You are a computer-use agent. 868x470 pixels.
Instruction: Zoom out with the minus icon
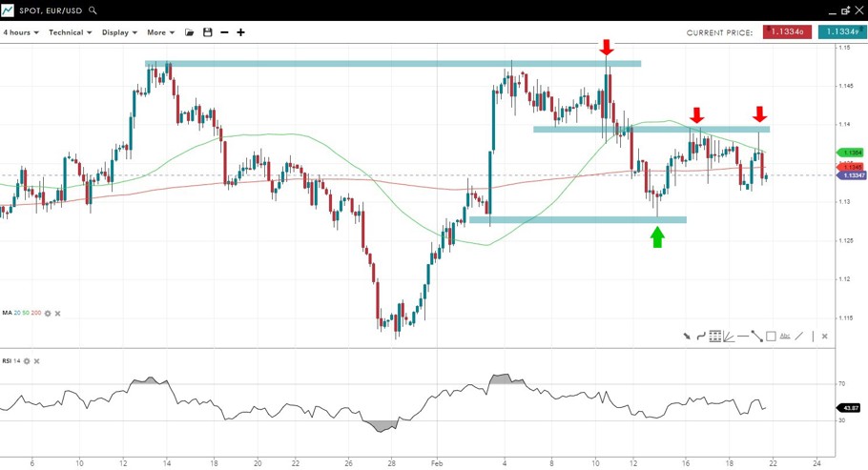[x=224, y=32]
